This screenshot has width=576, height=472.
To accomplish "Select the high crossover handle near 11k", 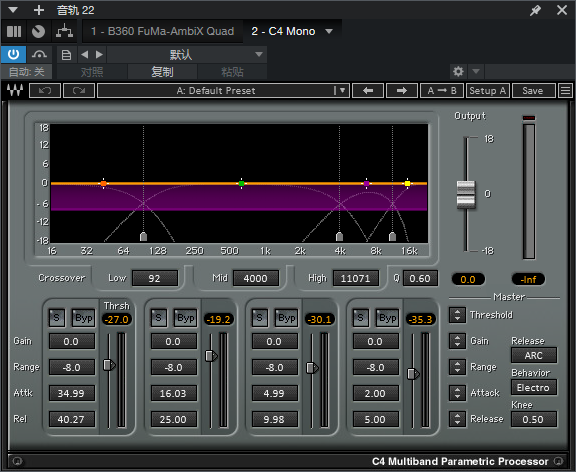I will [392, 237].
